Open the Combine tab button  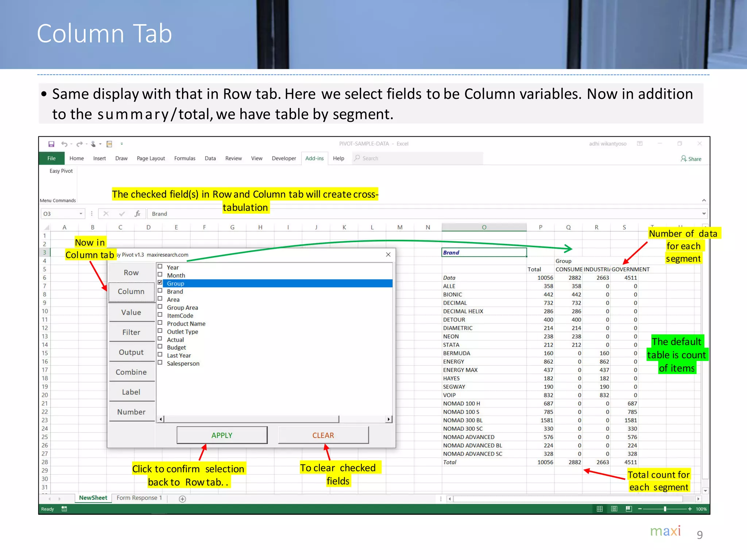pyautogui.click(x=131, y=372)
